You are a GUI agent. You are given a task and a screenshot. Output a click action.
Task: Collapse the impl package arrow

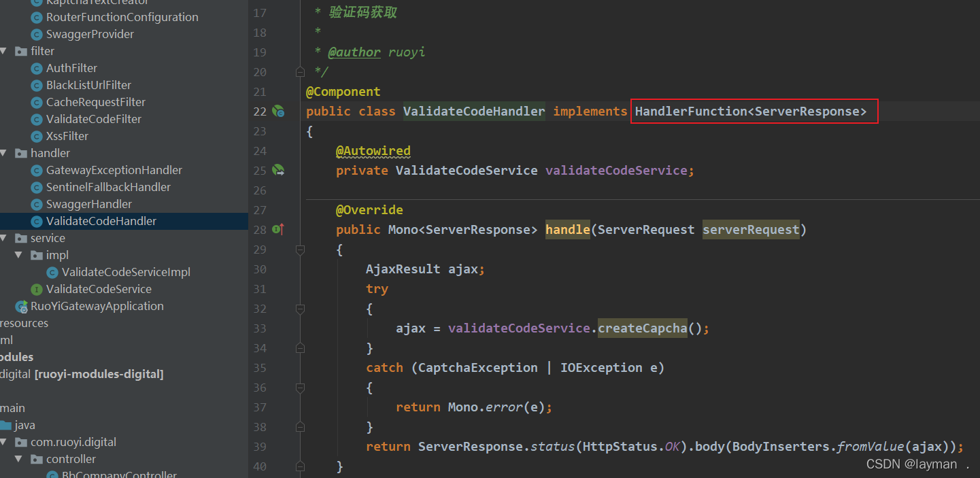point(19,255)
